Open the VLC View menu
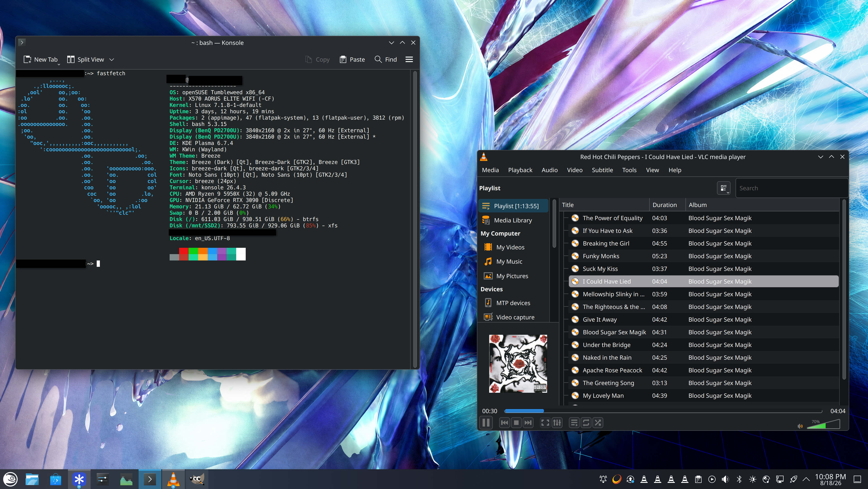This screenshot has width=868, height=489. pos(652,170)
